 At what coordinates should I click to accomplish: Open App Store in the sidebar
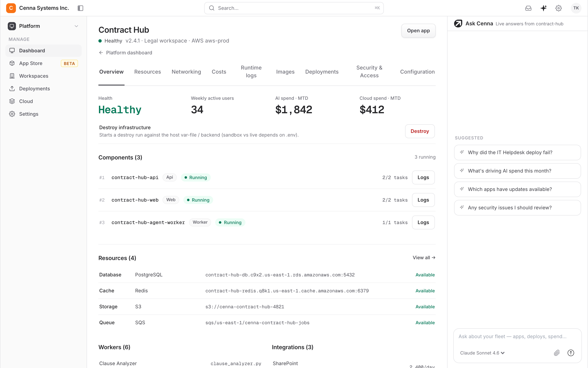pyautogui.click(x=43, y=63)
